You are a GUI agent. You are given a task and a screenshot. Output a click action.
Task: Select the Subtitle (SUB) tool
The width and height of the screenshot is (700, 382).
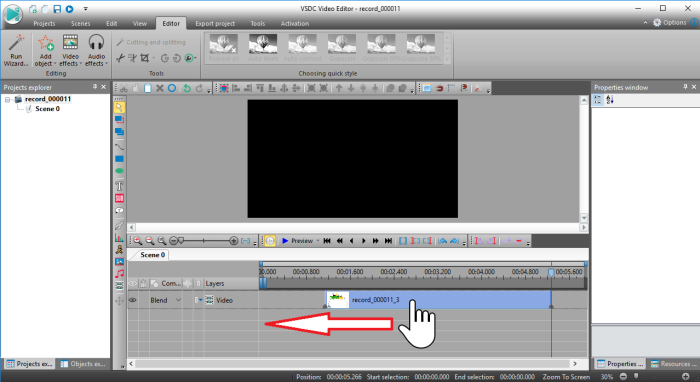119,198
